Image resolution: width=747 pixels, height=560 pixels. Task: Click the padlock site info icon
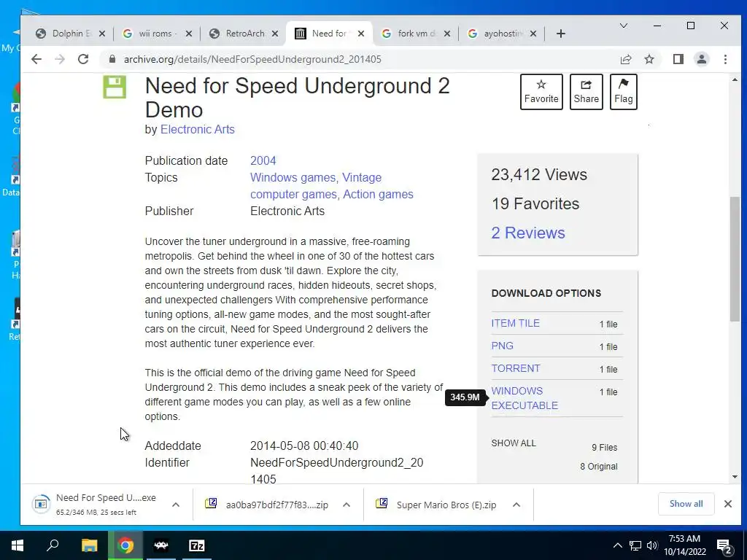click(x=112, y=59)
